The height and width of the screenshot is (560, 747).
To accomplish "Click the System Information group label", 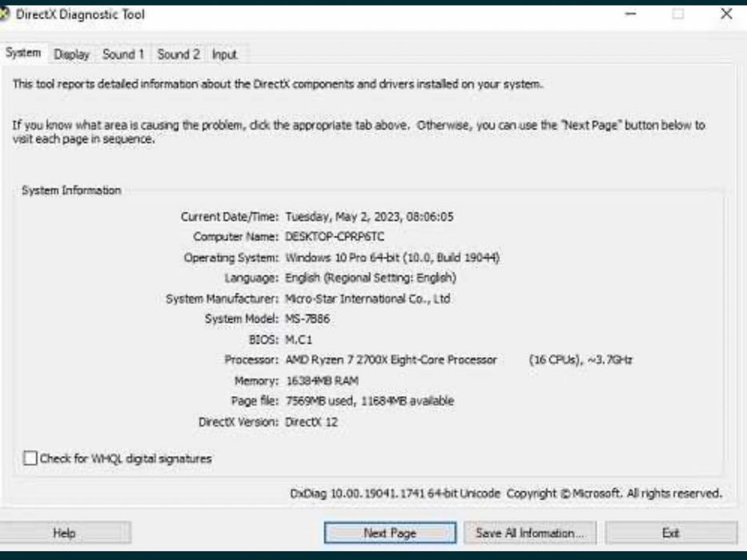I will coord(71,190).
